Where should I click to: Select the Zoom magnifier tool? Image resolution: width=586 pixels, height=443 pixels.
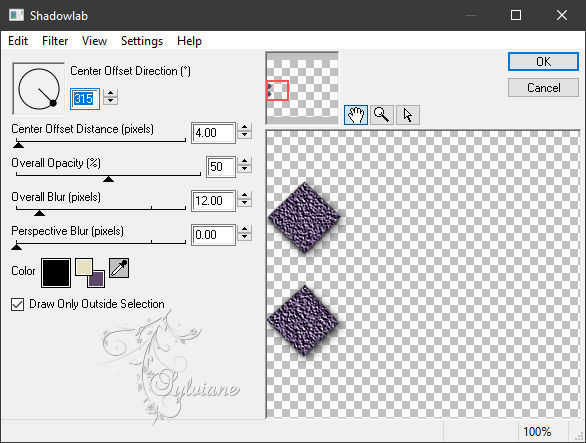382,114
